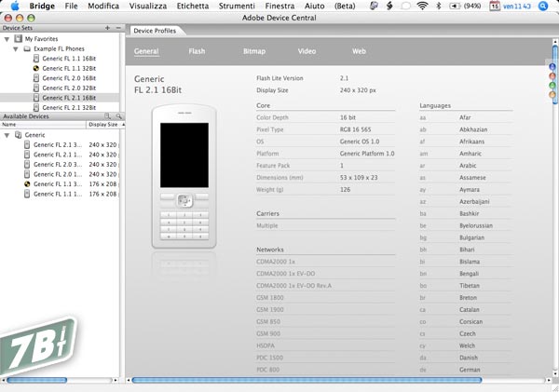The width and height of the screenshot is (559, 392).
Task: Click phone icon beside Generic FL 2.1 32Bit set entry
Action: [36, 107]
